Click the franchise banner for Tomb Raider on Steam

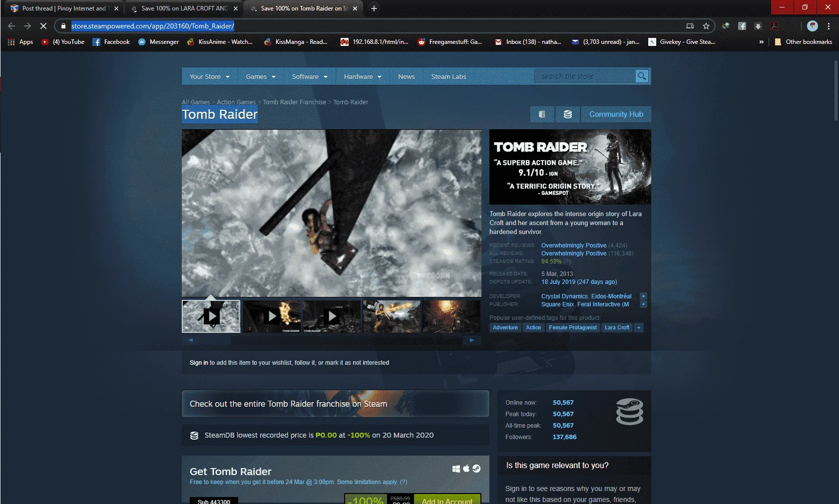(x=336, y=404)
